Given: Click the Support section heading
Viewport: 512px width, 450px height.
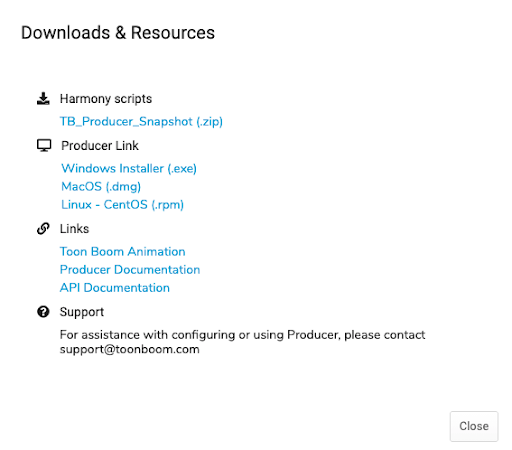Looking at the screenshot, I should (82, 312).
